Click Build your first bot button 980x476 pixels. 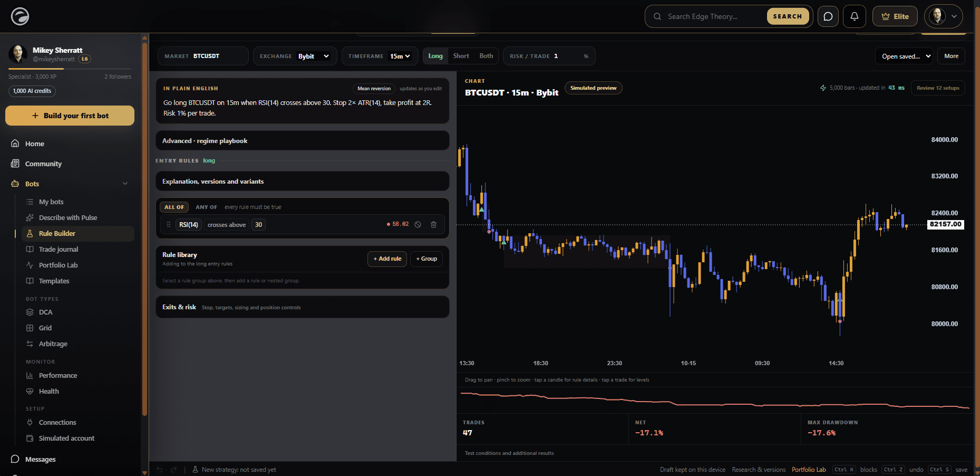tap(70, 116)
